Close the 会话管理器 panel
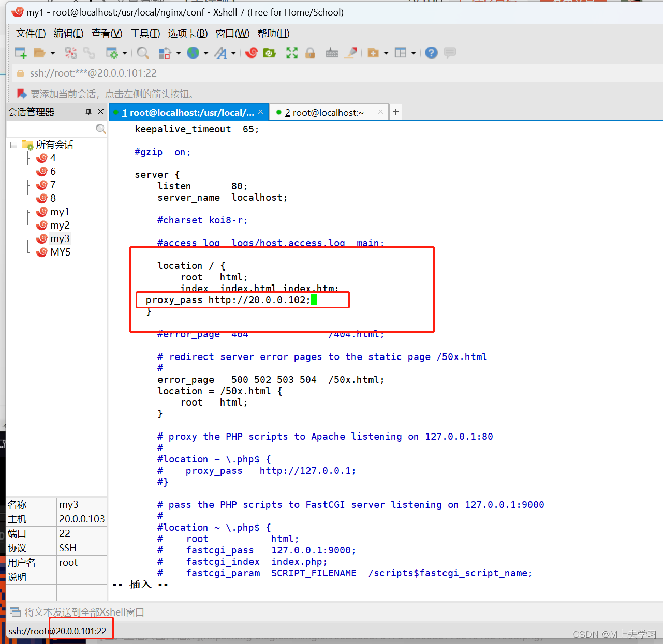This screenshot has height=644, width=664. click(x=101, y=112)
